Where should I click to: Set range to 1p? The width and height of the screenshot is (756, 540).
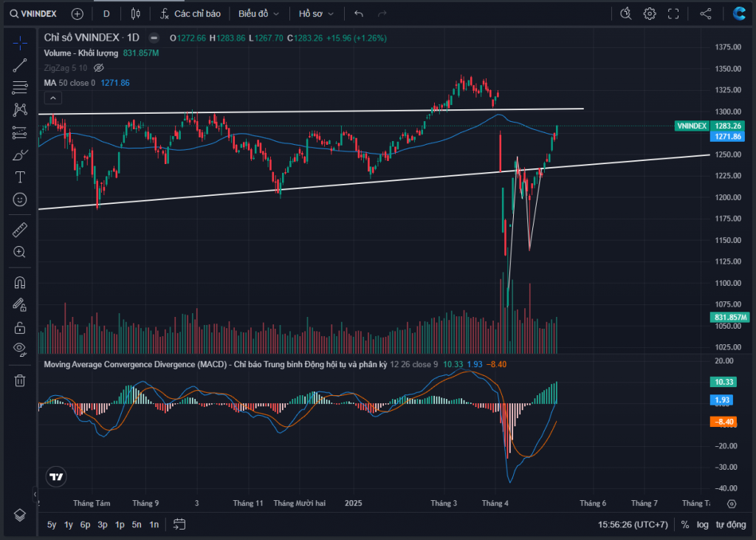pyautogui.click(x=120, y=524)
